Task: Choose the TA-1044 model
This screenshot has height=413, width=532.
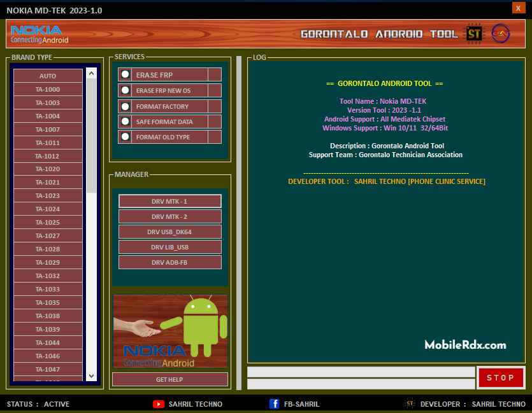Action: (x=48, y=342)
